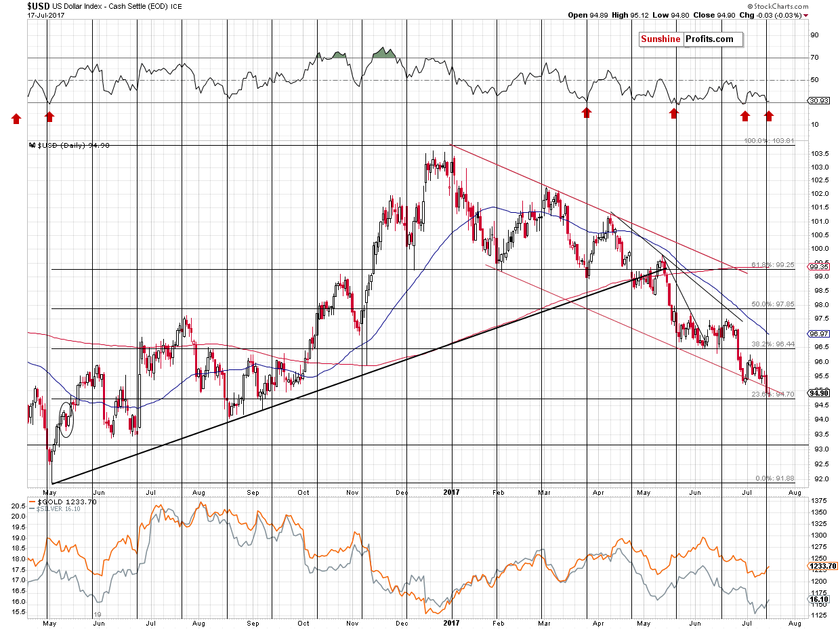This screenshot has width=840, height=629.
Task: Click the gray 16.10 silver price tag
Action: (818, 600)
